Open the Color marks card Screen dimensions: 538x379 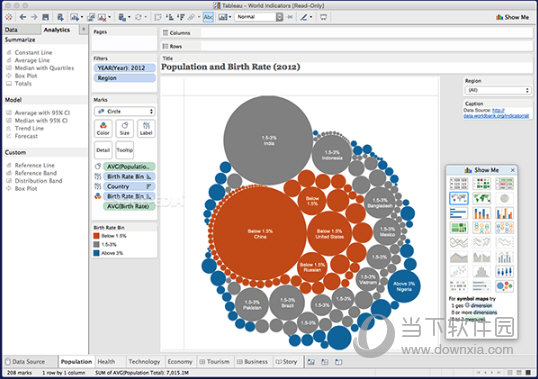pyautogui.click(x=103, y=129)
